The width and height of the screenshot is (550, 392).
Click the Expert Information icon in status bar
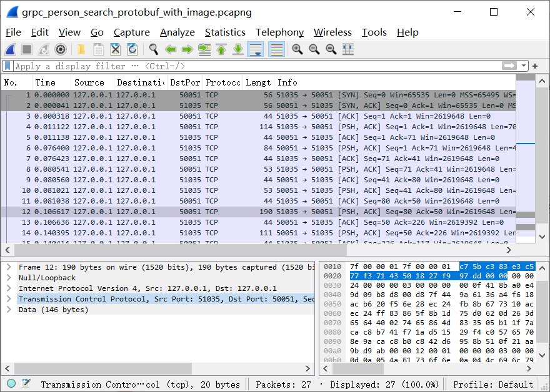(x=11, y=383)
